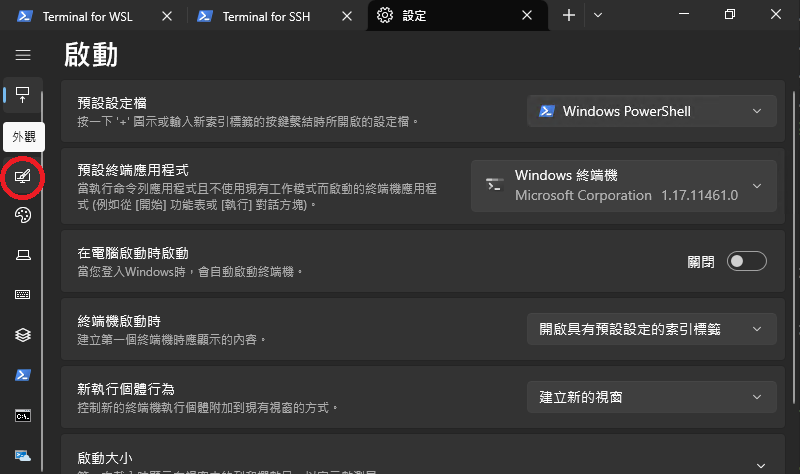Viewport: 800px width, 474px height.
Task: Open the default profile Windows PowerShell dropdown
Action: 652,111
